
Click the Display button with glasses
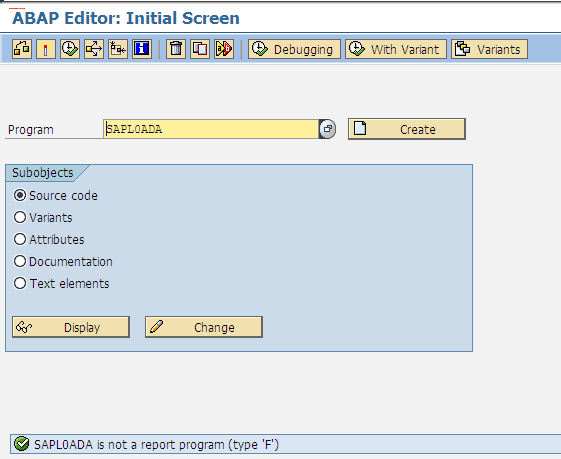coord(71,327)
